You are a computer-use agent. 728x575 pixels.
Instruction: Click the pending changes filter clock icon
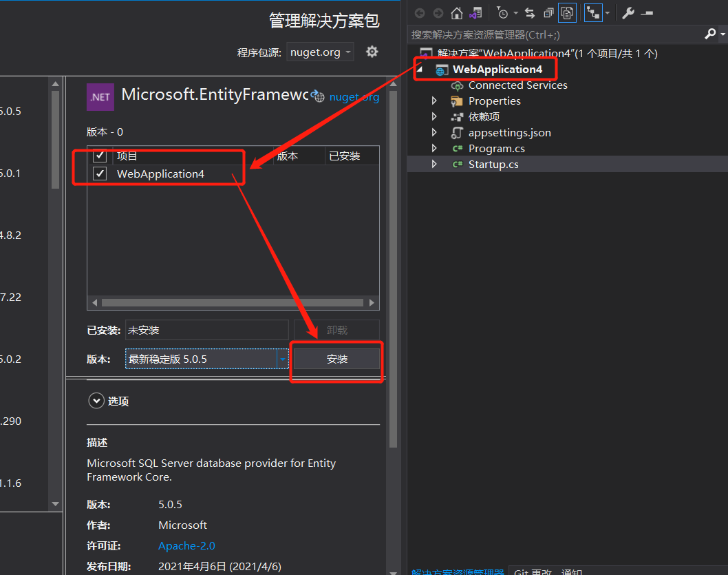point(502,13)
